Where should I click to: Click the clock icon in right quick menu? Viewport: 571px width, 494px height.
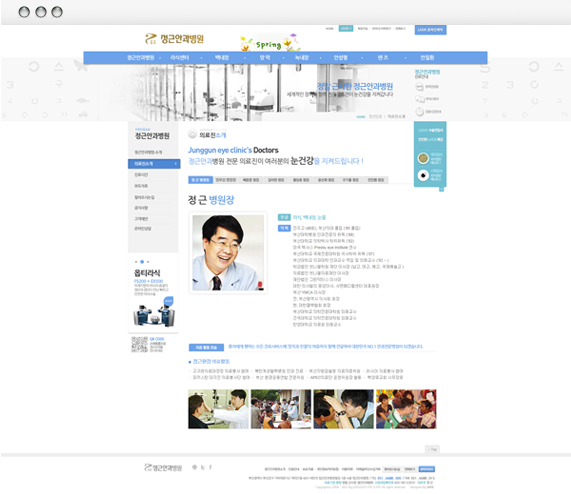[x=420, y=111]
